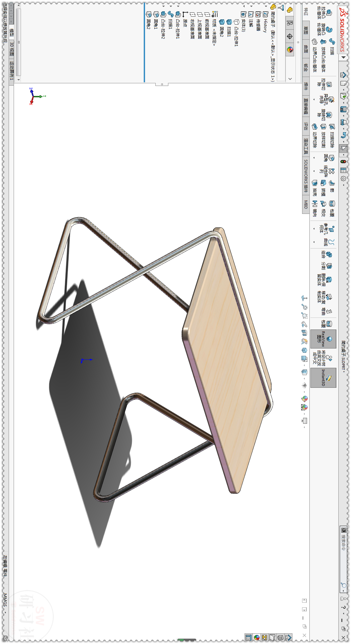Select History in the feature tree
This screenshot has height=644, width=351.
pos(265,22)
